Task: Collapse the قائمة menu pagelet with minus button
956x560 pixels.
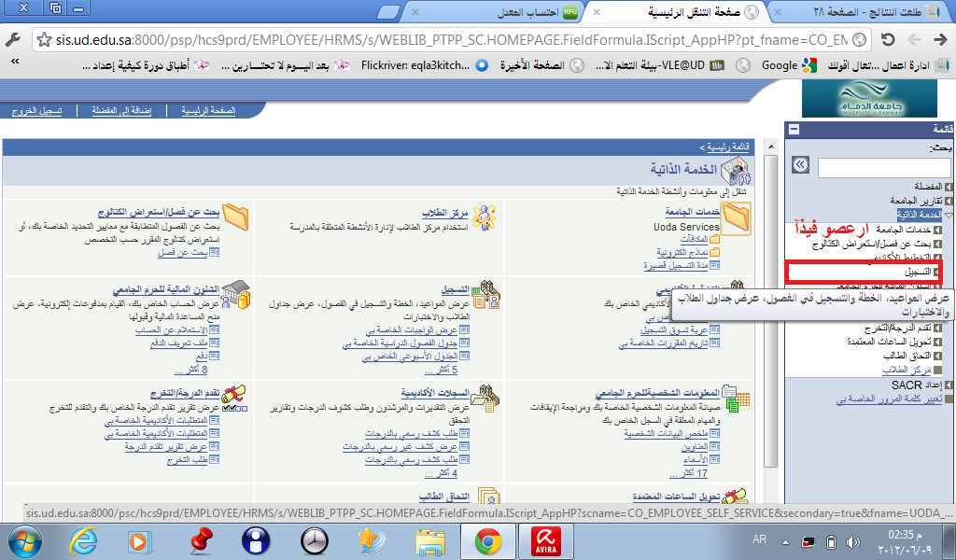Action: [794, 129]
